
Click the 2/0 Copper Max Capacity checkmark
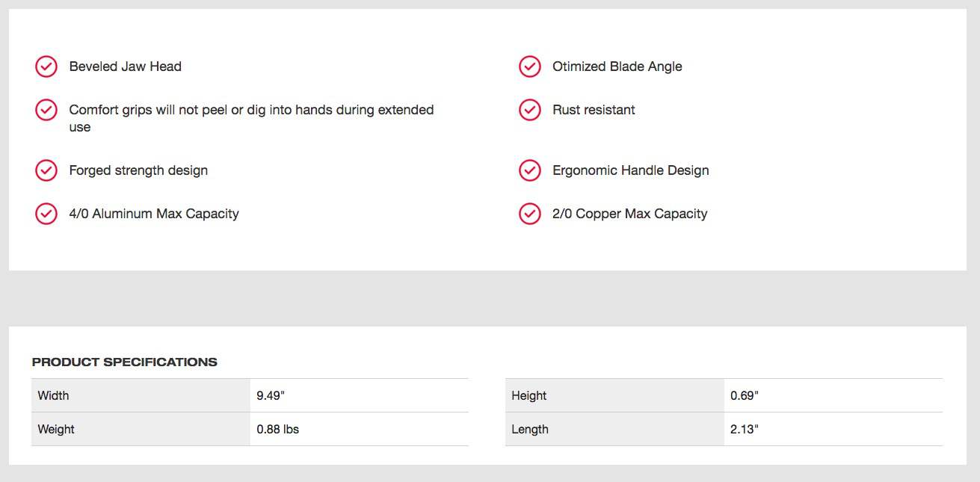pyautogui.click(x=530, y=214)
